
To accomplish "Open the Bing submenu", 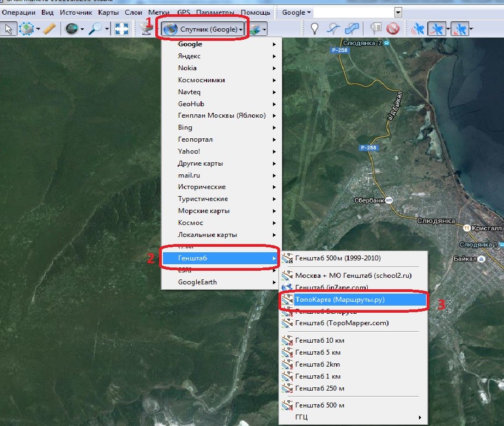I will pyautogui.click(x=221, y=127).
